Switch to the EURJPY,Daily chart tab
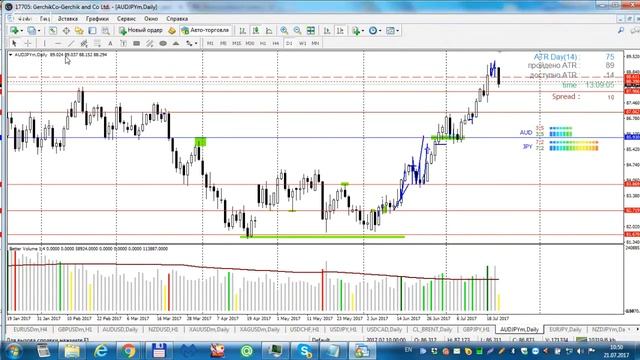This screenshot has height=360, width=640. point(565,329)
